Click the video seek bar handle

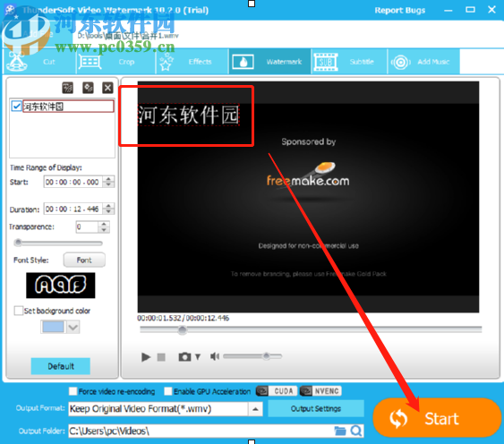point(183,329)
